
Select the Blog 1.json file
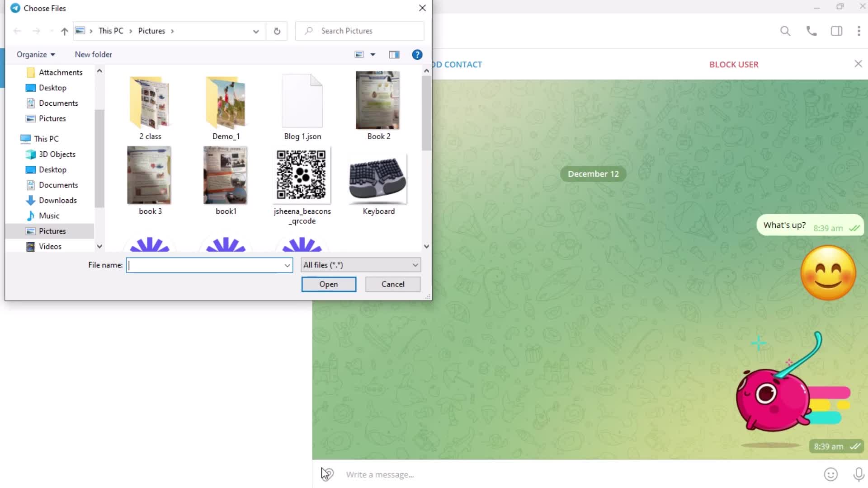pos(302,108)
